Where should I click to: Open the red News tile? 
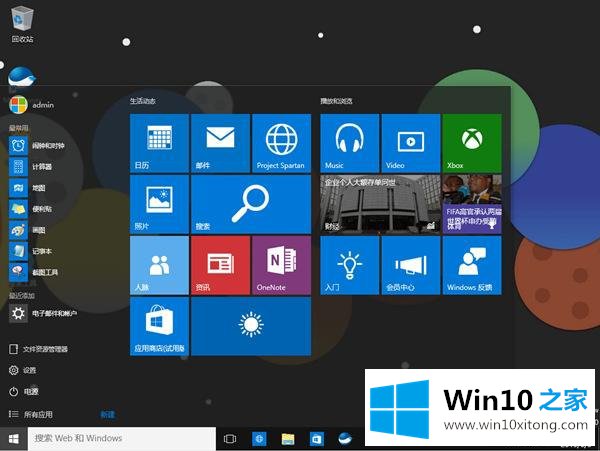220,265
